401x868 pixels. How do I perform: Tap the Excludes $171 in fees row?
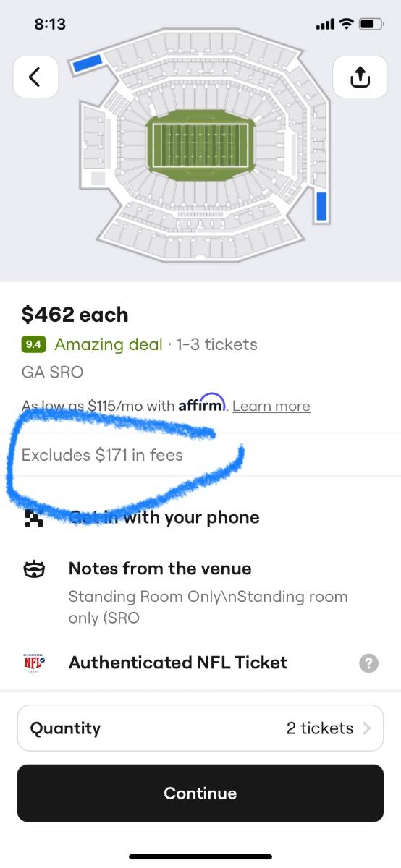click(200, 455)
